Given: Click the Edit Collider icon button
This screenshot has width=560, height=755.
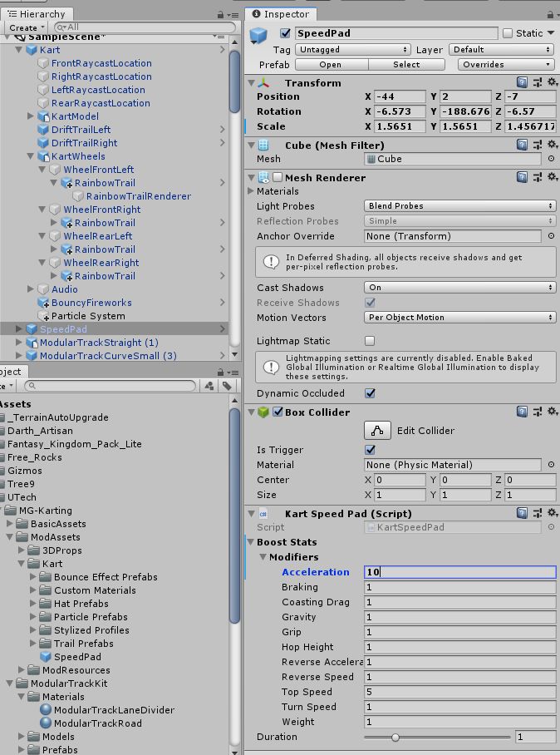Looking at the screenshot, I should click(x=378, y=430).
